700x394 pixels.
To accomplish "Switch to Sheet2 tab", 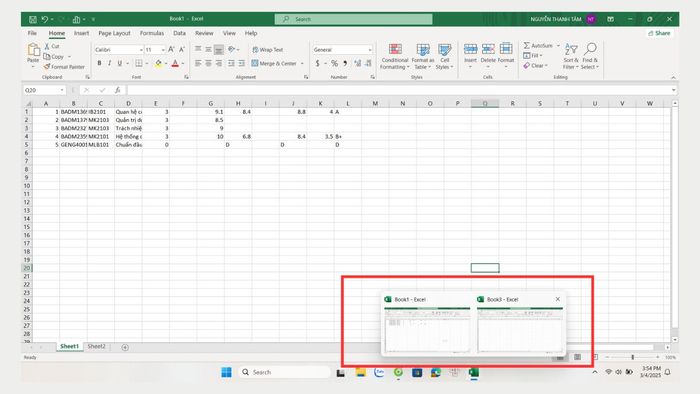I will coord(96,346).
